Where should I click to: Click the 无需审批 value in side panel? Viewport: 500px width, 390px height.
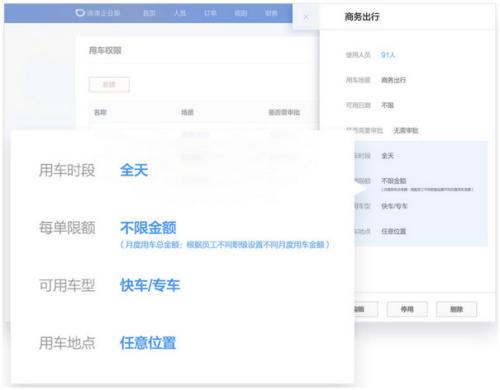[406, 130]
